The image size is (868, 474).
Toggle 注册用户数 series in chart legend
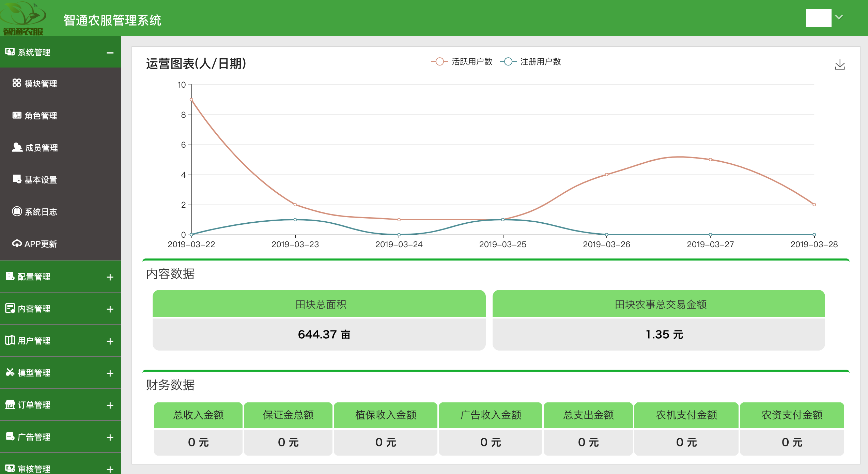point(530,61)
